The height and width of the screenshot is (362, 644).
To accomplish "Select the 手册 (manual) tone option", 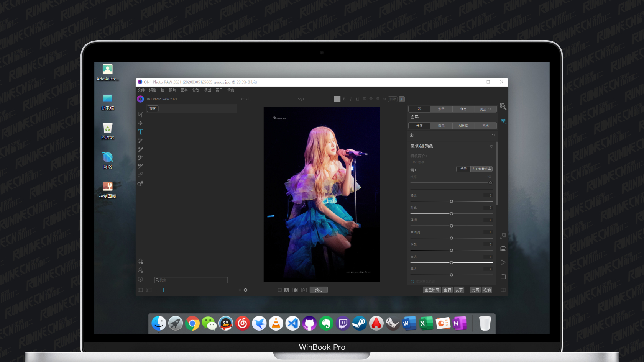I will [463, 169].
